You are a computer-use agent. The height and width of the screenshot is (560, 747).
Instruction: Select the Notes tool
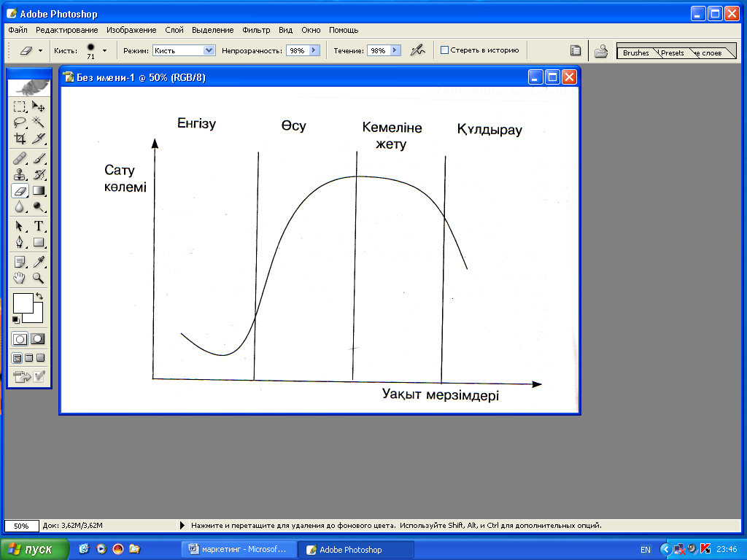click(20, 262)
